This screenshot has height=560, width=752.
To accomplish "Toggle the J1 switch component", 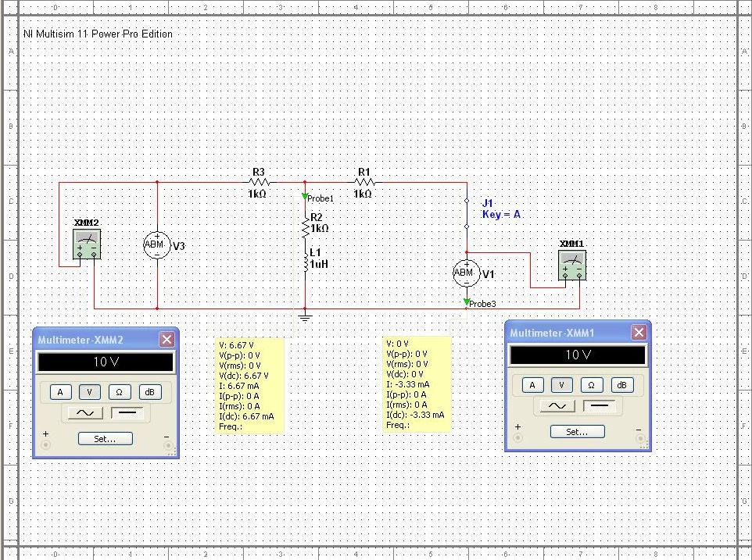I will 467,213.
